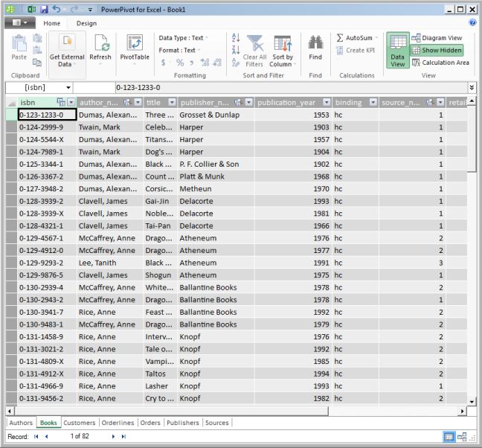Open the PowerPivot help icon
This screenshot has height=448, width=482.
point(472,23)
